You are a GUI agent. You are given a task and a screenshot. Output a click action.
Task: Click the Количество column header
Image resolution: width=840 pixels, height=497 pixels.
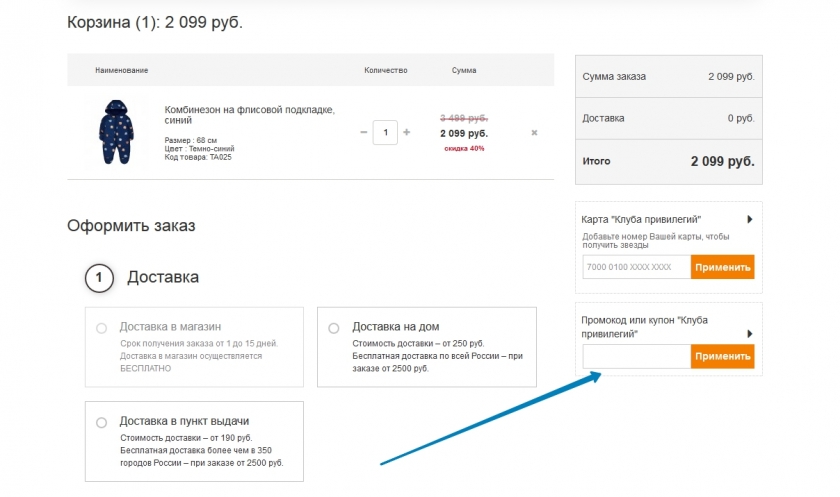tap(385, 70)
